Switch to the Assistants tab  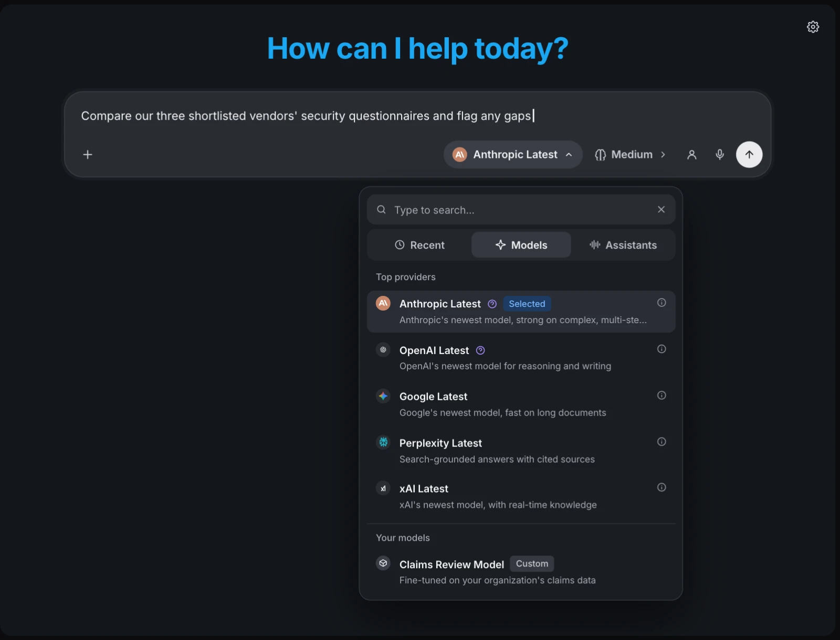pos(623,245)
